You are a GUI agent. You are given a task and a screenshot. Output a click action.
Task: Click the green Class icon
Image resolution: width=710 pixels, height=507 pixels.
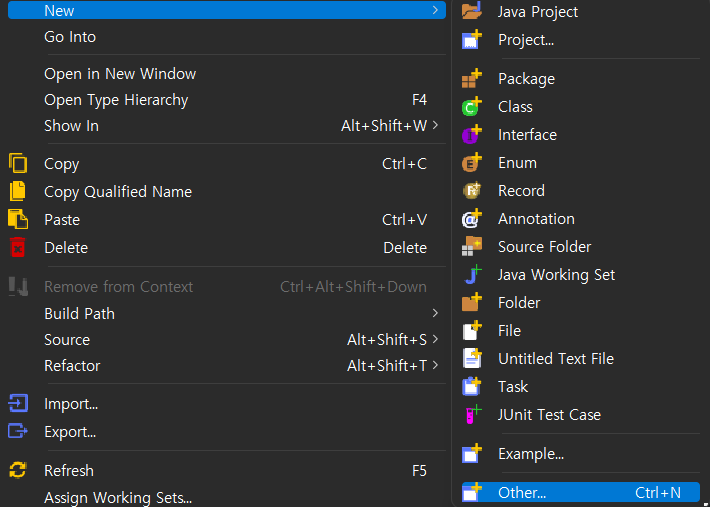point(471,107)
